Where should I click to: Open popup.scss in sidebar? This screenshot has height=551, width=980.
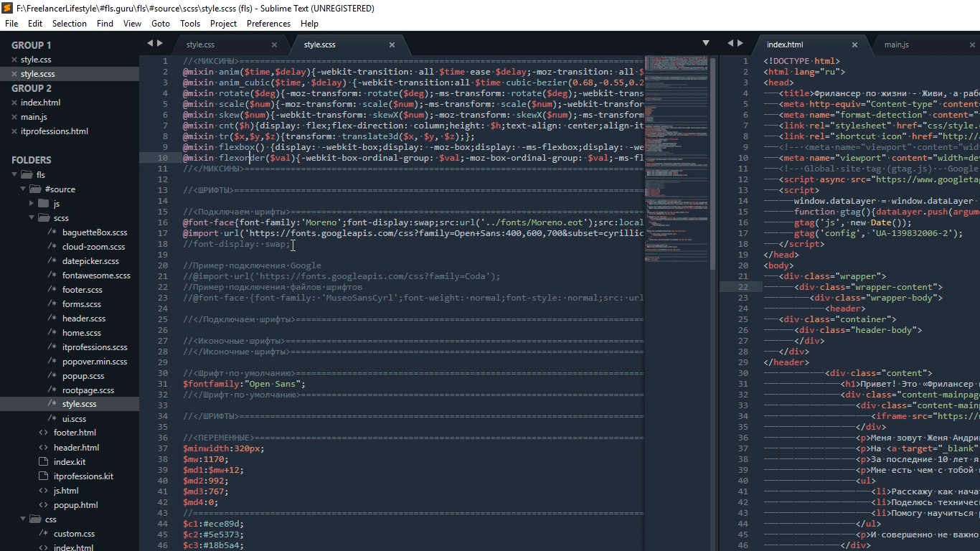83,376
